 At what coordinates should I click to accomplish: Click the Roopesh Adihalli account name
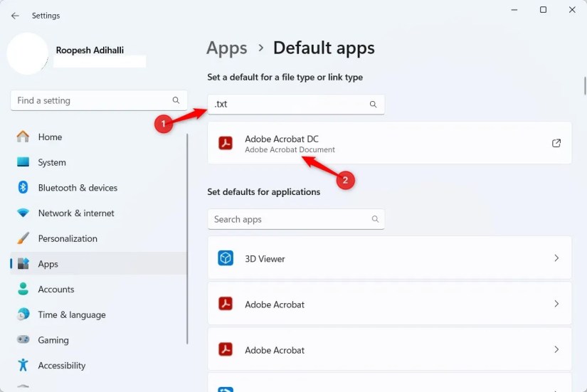90,51
